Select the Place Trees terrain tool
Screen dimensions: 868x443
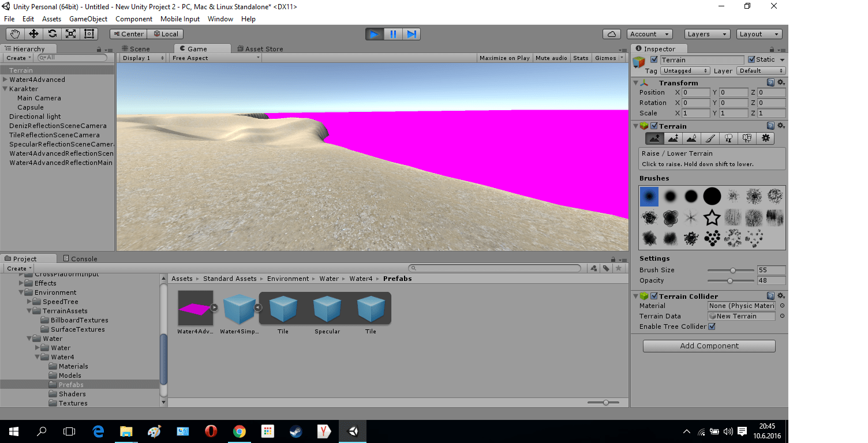coord(728,138)
